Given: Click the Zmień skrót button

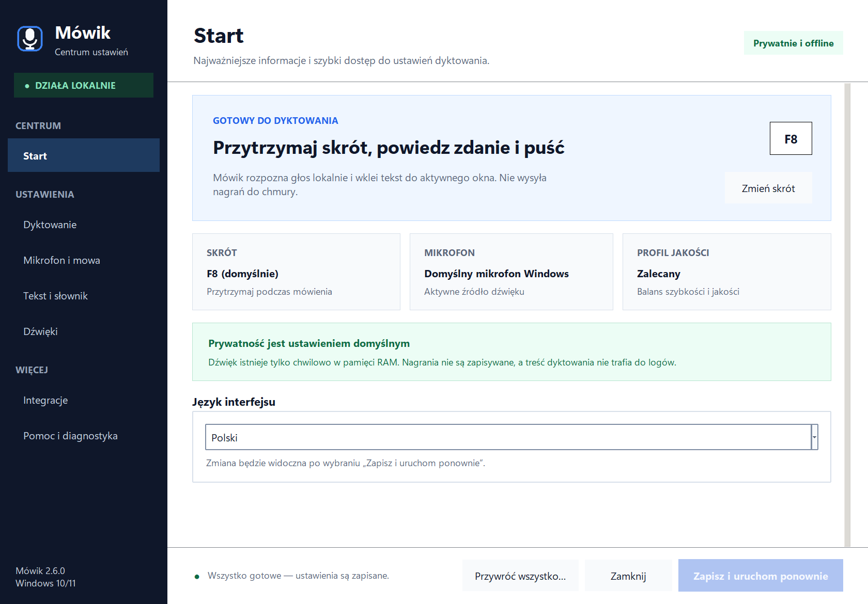Looking at the screenshot, I should coord(768,188).
